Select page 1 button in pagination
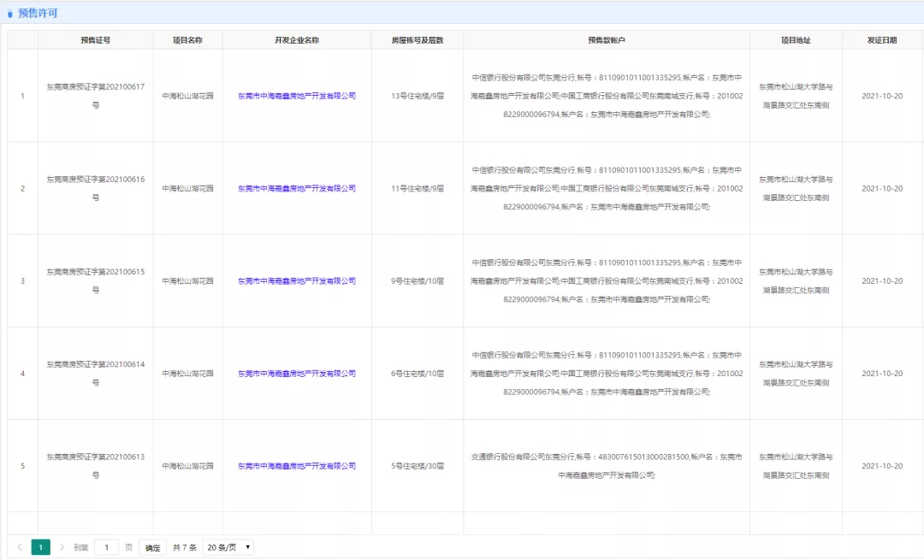924x560 pixels. (41, 547)
